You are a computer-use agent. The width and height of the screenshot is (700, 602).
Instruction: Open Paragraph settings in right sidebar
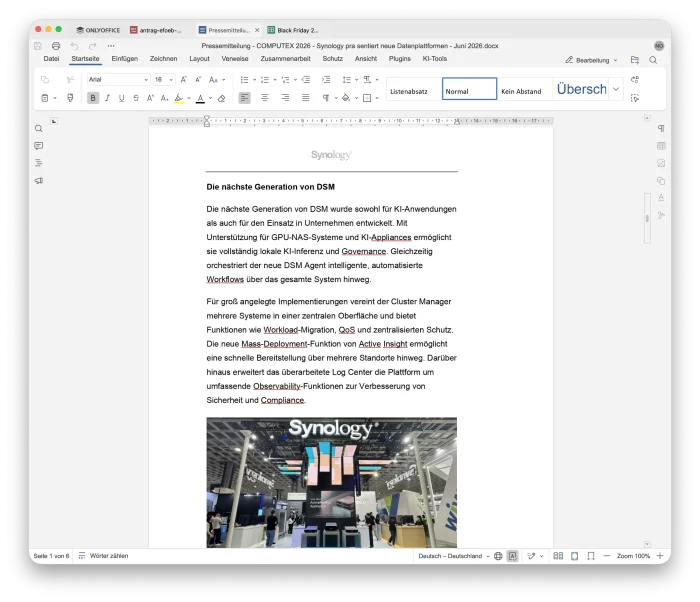point(661,129)
